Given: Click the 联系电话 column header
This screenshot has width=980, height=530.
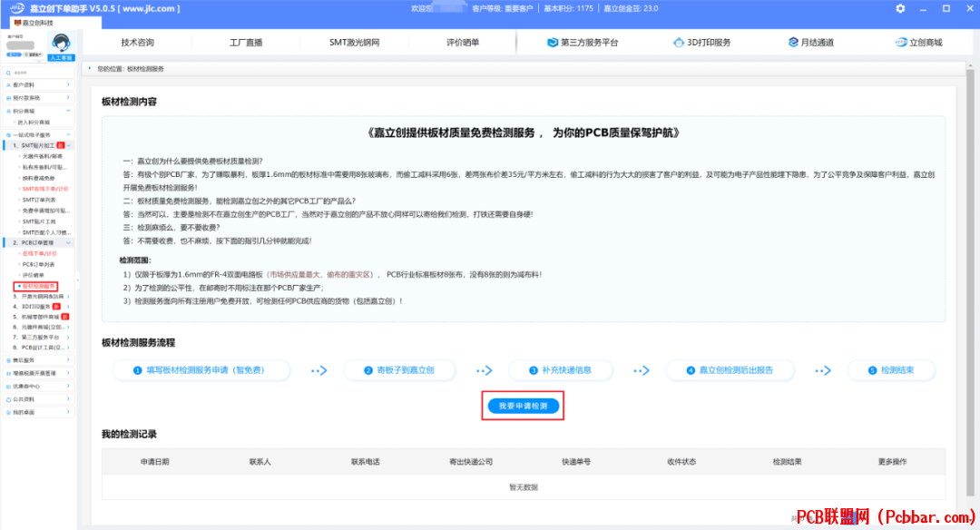Looking at the screenshot, I should coord(366,462).
